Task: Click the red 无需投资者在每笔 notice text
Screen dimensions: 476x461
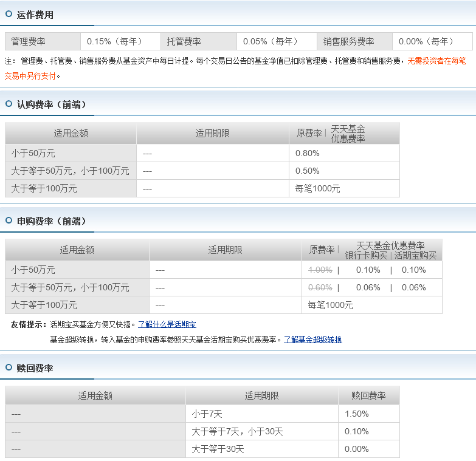Action: point(436,61)
